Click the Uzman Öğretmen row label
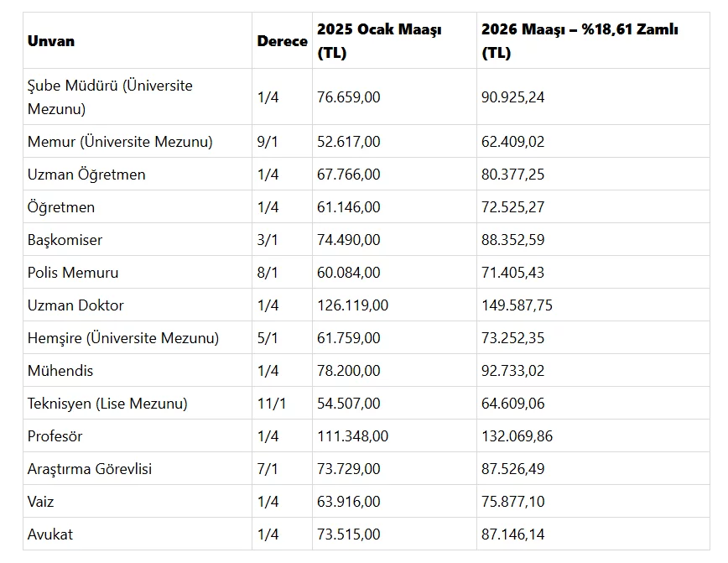This screenshot has width=728, height=563. (86, 175)
